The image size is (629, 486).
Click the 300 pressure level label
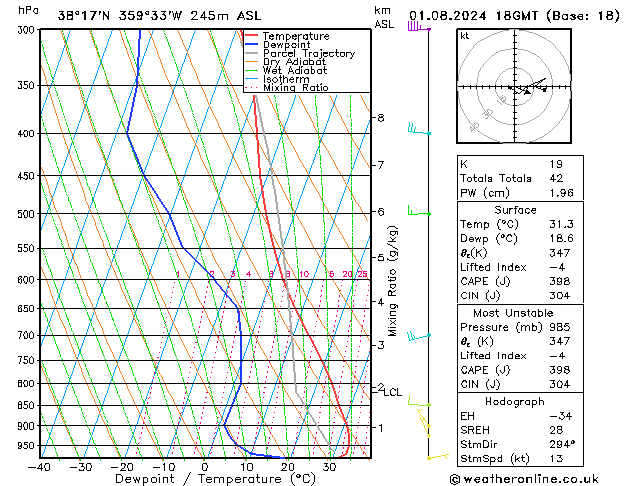[x=28, y=30]
